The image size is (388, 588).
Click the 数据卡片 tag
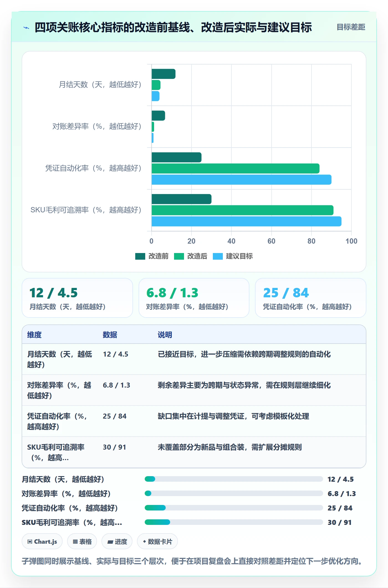[157, 541]
